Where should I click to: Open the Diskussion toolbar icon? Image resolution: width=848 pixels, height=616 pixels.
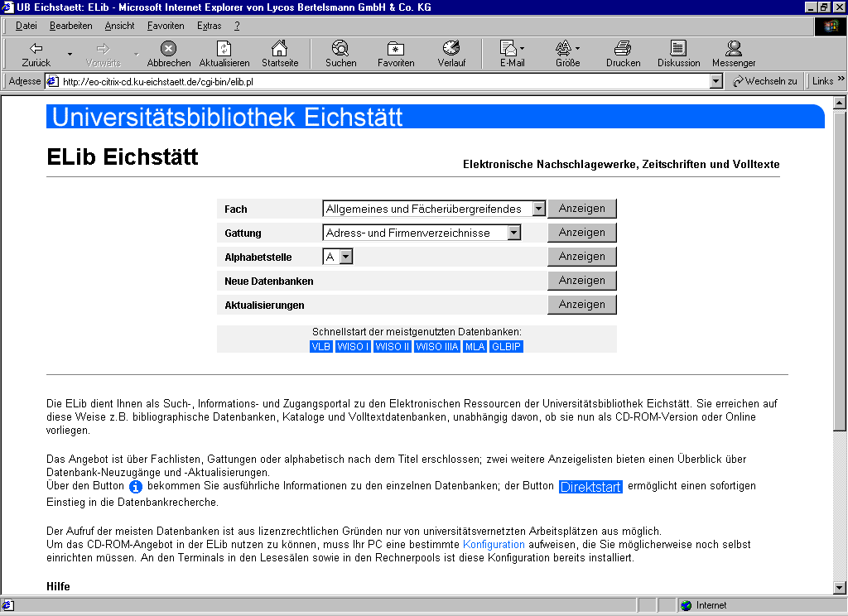click(x=678, y=48)
